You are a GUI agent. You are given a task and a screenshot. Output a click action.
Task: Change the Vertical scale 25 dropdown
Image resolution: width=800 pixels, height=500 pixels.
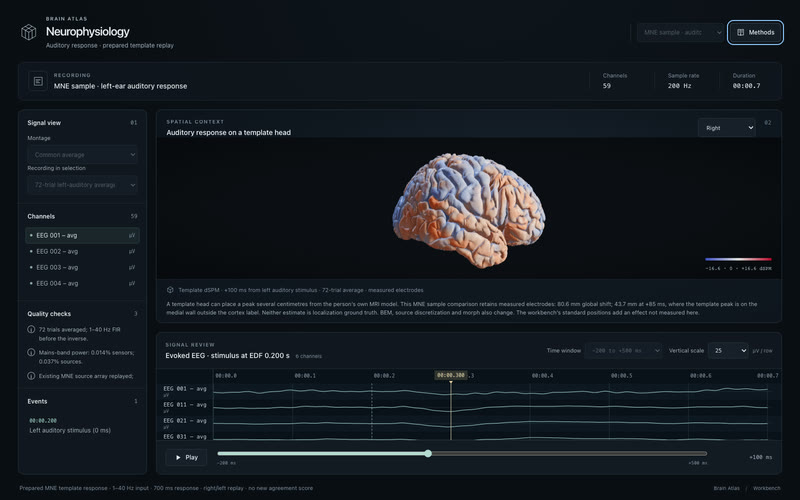pos(728,351)
